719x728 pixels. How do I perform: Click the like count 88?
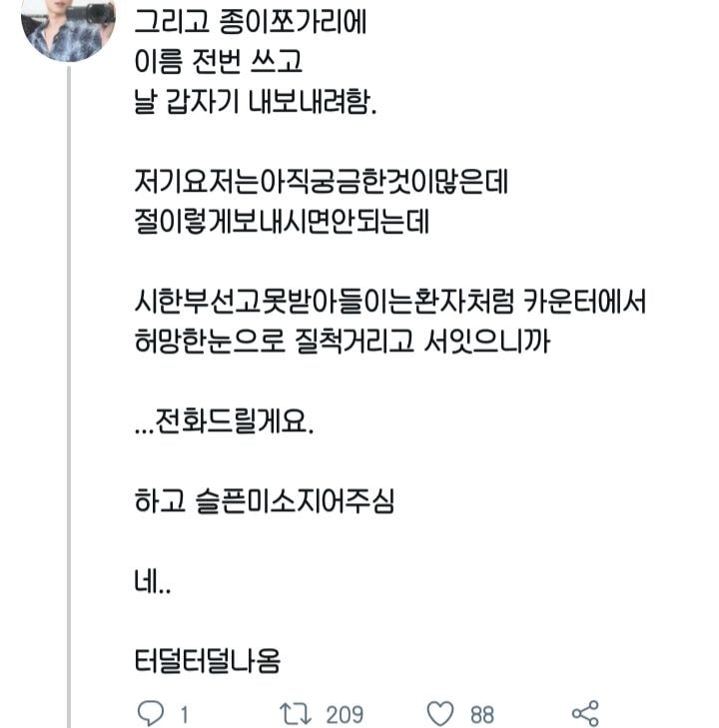pos(482,714)
